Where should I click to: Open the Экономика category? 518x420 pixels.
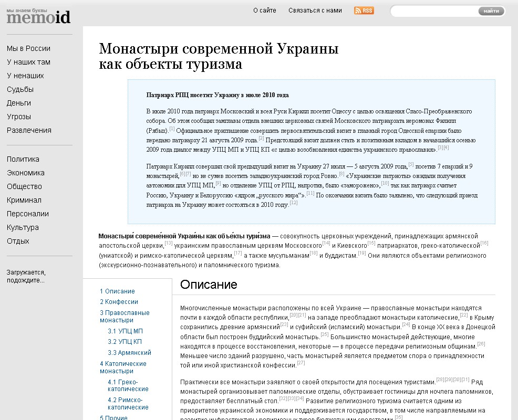click(x=25, y=173)
